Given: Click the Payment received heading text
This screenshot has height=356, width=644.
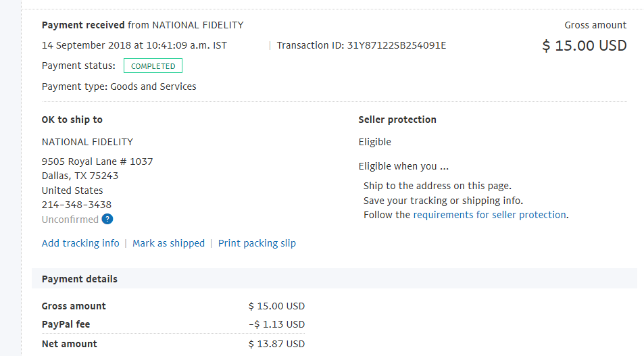Looking at the screenshot, I should pyautogui.click(x=83, y=25).
